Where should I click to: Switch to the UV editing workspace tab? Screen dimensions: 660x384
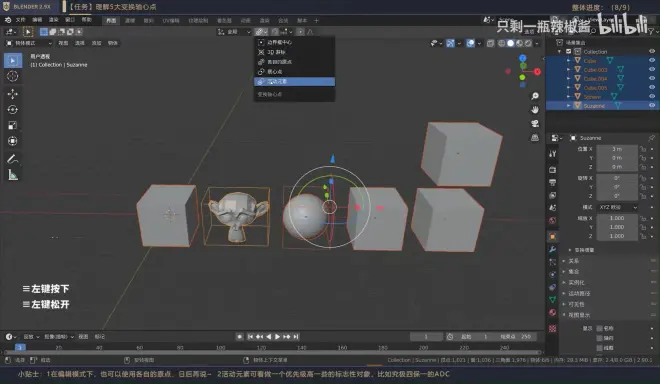pyautogui.click(x=171, y=21)
